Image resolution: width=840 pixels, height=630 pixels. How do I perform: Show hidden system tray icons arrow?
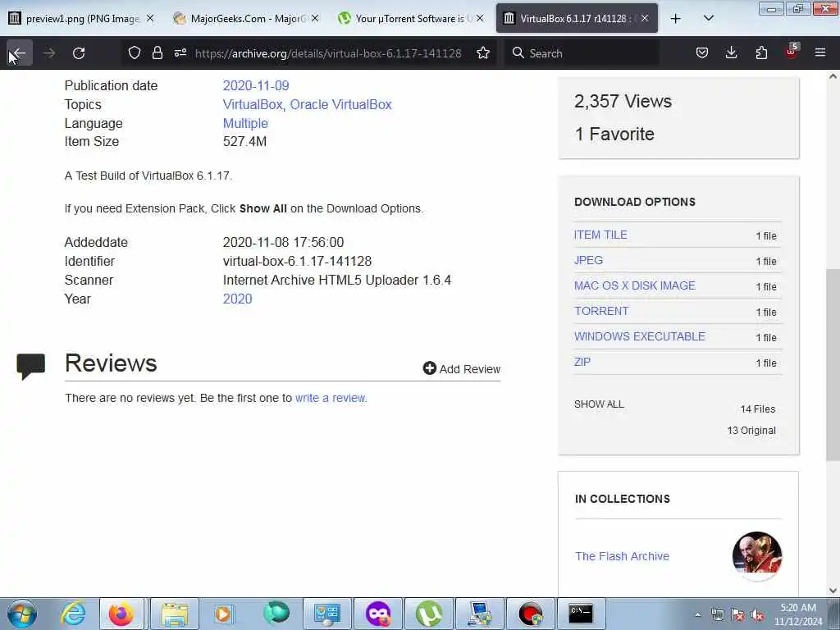pos(697,614)
